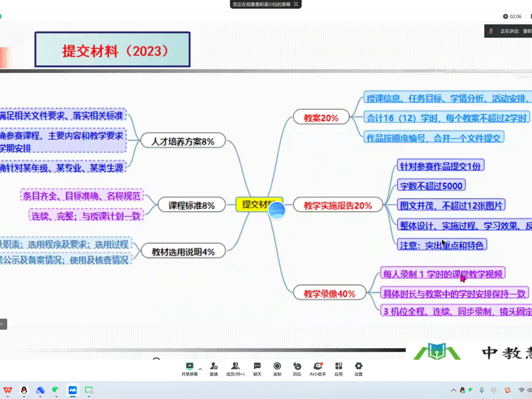Open meeting Settings (设置) gear
Image resolution: width=532 pixels, height=399 pixels.
(x=358, y=369)
